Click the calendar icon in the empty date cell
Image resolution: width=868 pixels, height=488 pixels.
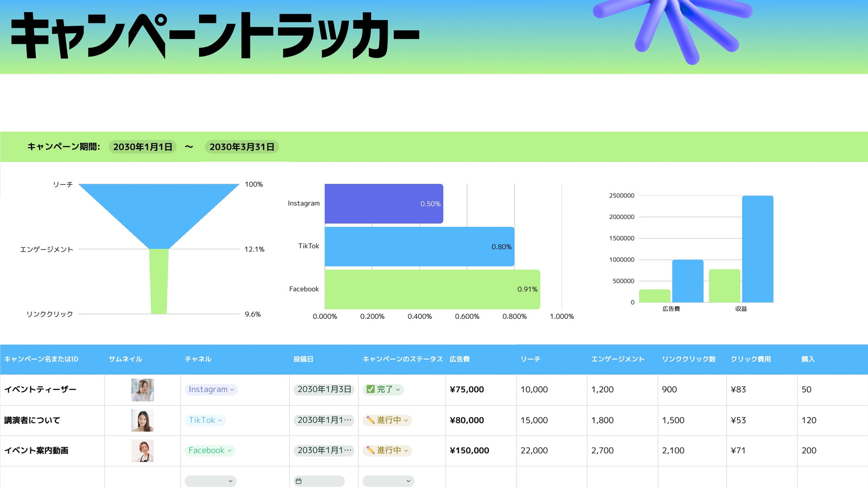click(298, 481)
